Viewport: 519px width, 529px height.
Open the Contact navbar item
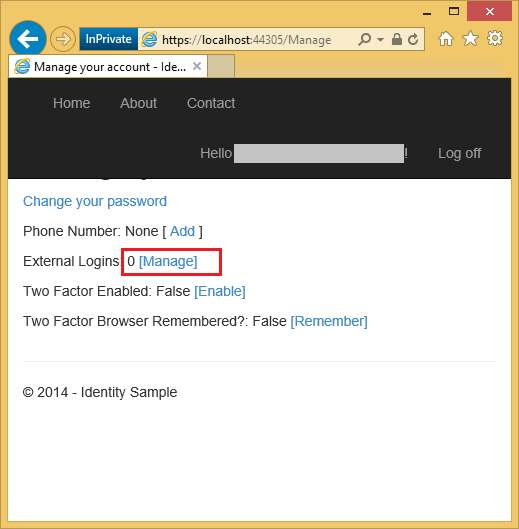(x=211, y=103)
